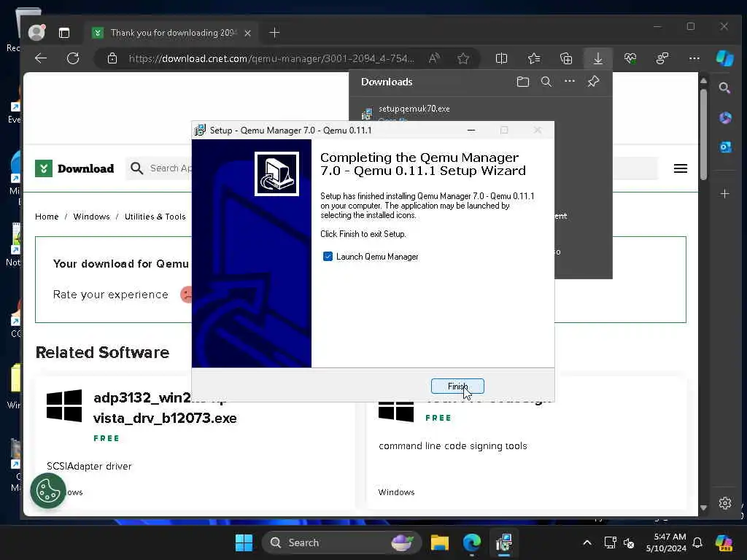Image resolution: width=747 pixels, height=560 pixels.
Task: Click the Read aloud icon in address bar
Action: (433, 58)
